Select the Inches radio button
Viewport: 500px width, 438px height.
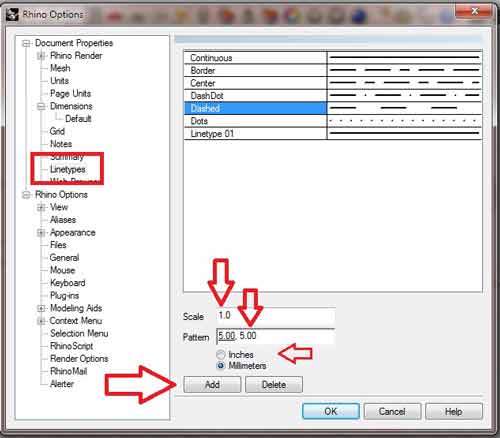pos(221,354)
